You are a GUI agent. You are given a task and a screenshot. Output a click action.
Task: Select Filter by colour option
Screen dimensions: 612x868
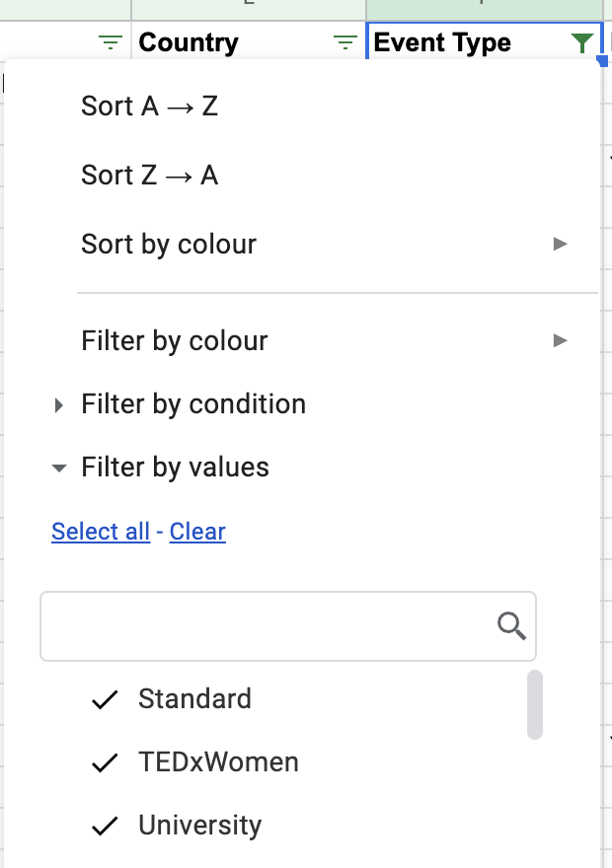coord(175,341)
